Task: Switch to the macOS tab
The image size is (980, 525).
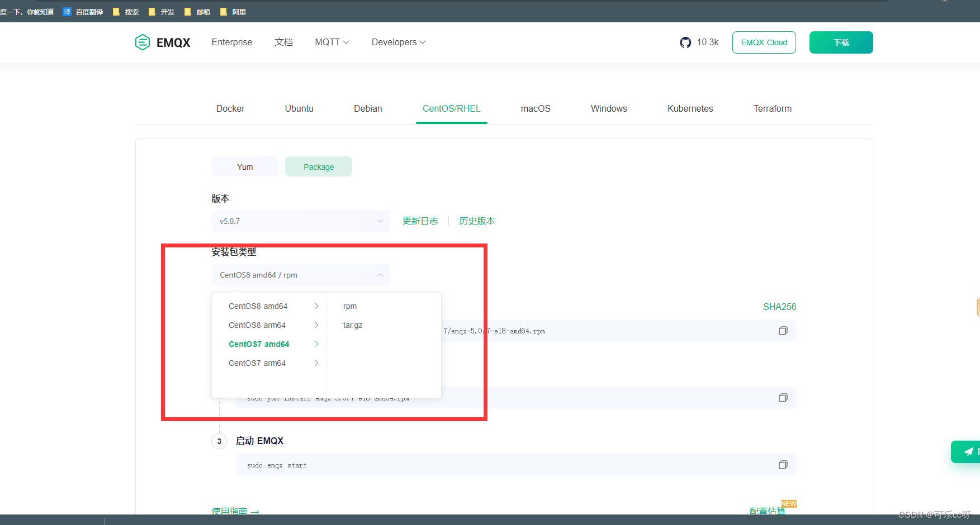Action: tap(536, 109)
